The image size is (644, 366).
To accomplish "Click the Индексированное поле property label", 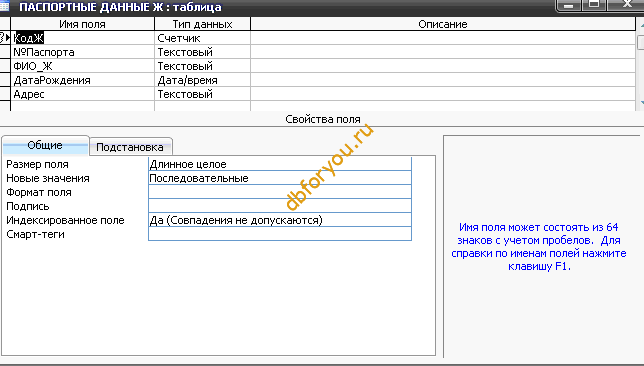I will (65, 220).
